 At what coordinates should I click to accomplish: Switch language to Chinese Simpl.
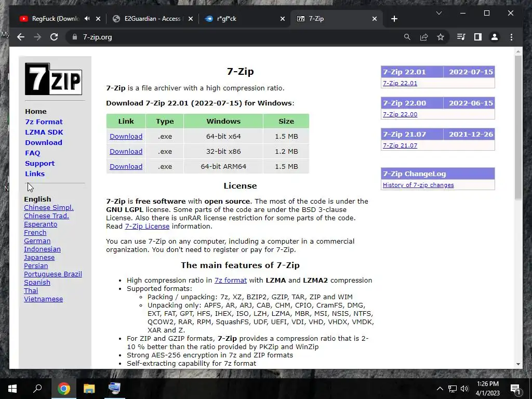pos(48,208)
